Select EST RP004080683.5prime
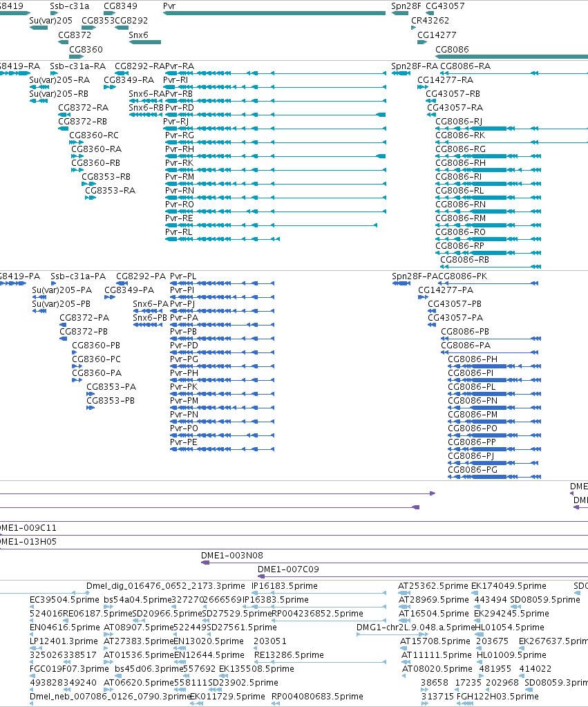Image resolution: width=588 pixels, height=707 pixels. point(276,704)
